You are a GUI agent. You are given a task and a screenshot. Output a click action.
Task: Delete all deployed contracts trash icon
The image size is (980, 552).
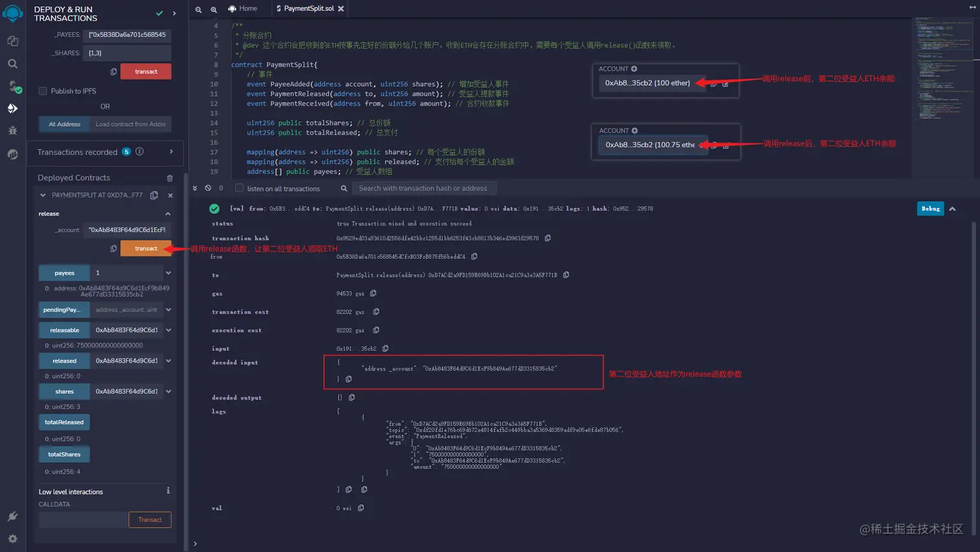point(170,178)
